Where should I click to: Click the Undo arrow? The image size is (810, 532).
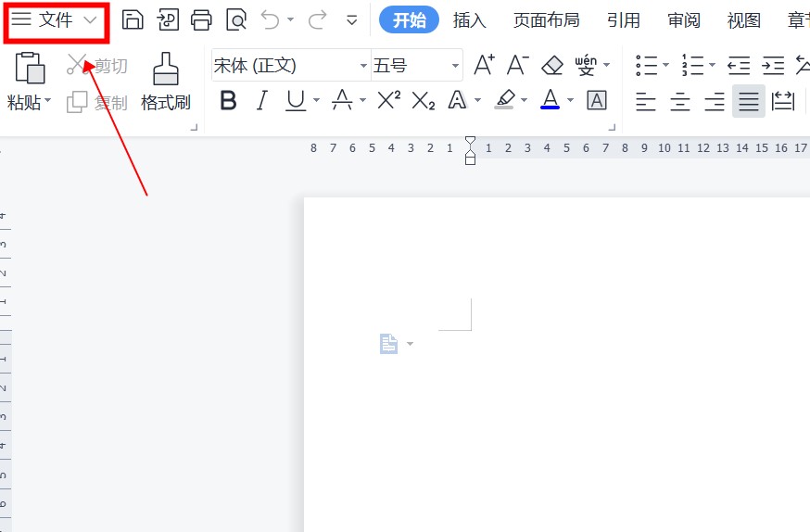(x=271, y=20)
